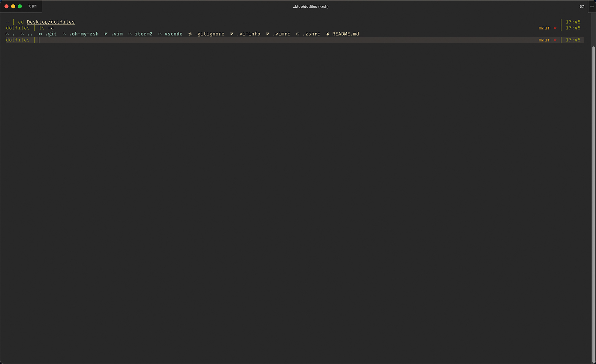Click the current prompt input line
Image resolution: width=596 pixels, height=364 pixels.
[x=295, y=40]
